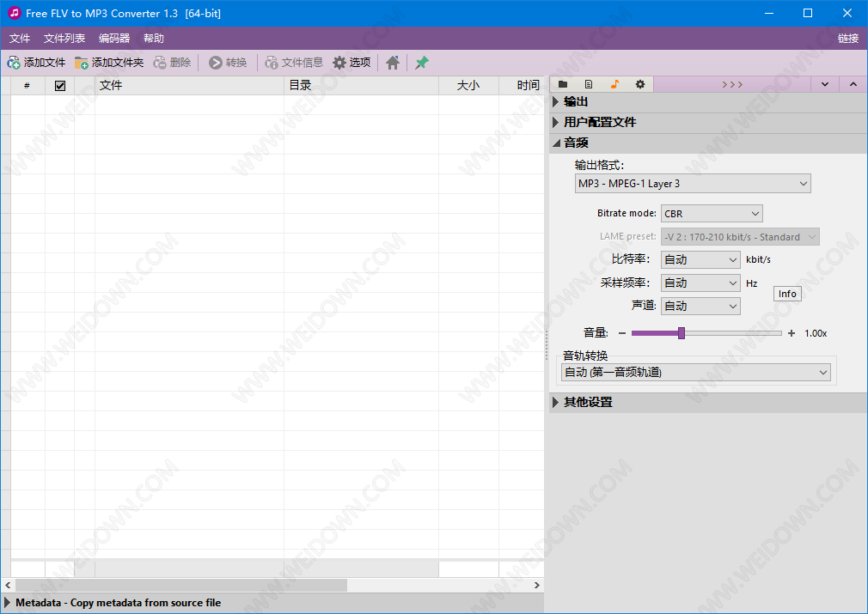Sort by the 目录 column header

point(361,85)
